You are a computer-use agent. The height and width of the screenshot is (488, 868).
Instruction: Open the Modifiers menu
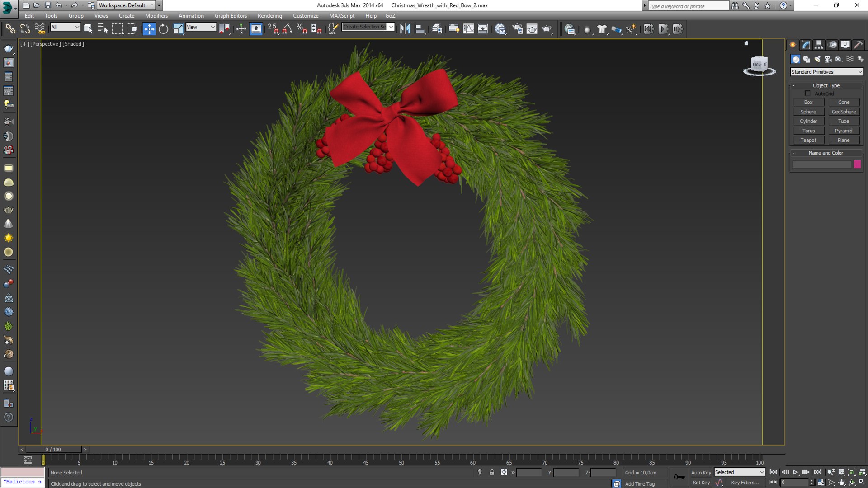[x=156, y=15]
